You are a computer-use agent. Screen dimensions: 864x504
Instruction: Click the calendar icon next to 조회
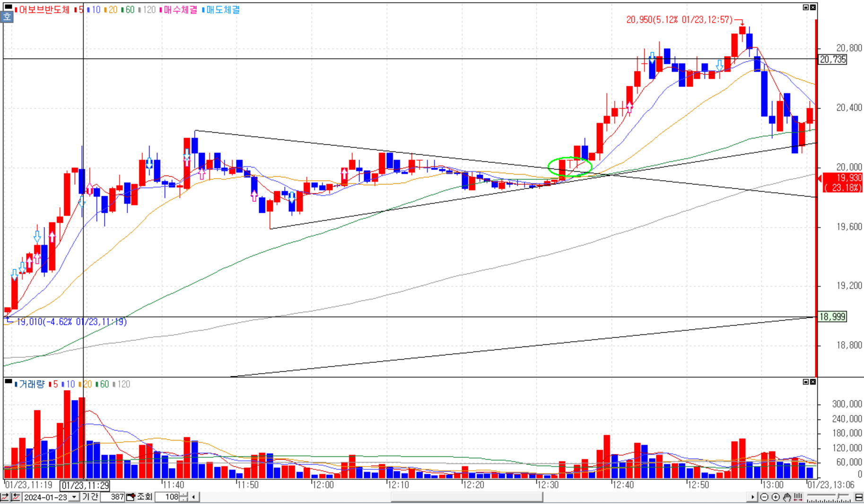click(131, 497)
